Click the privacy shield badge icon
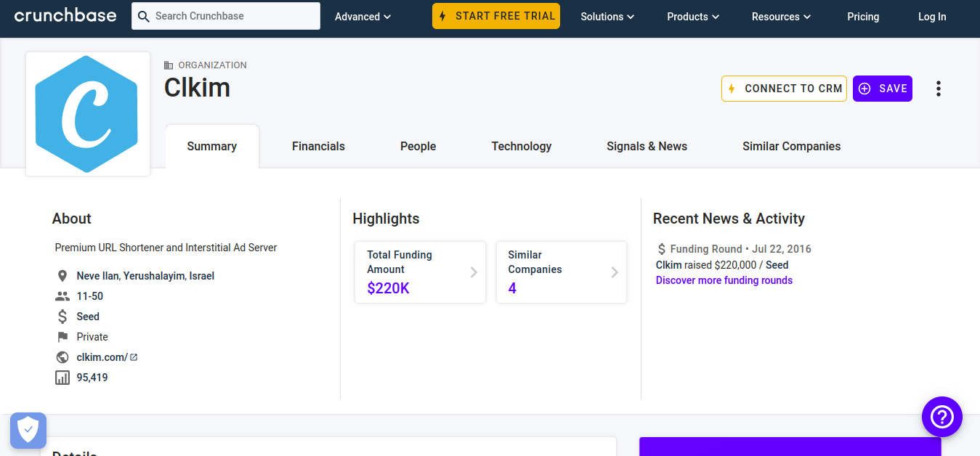The width and height of the screenshot is (980, 456). (28, 431)
